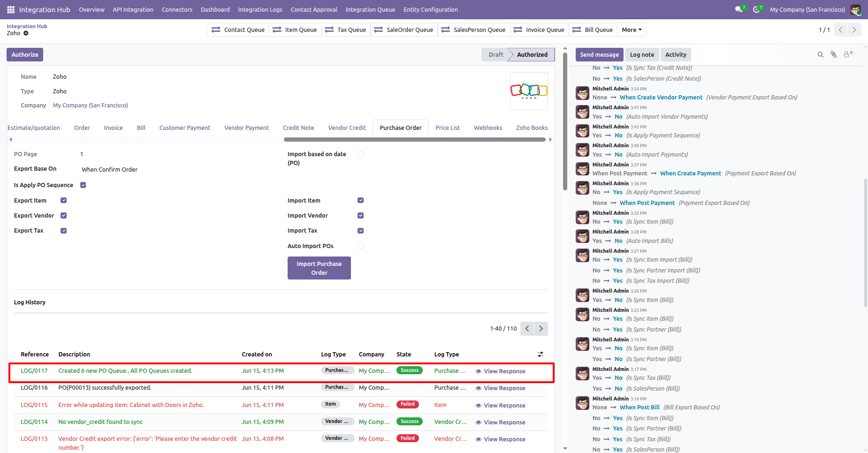The image size is (868, 453).
Task: Open Integration Logs menu
Action: pos(260,9)
